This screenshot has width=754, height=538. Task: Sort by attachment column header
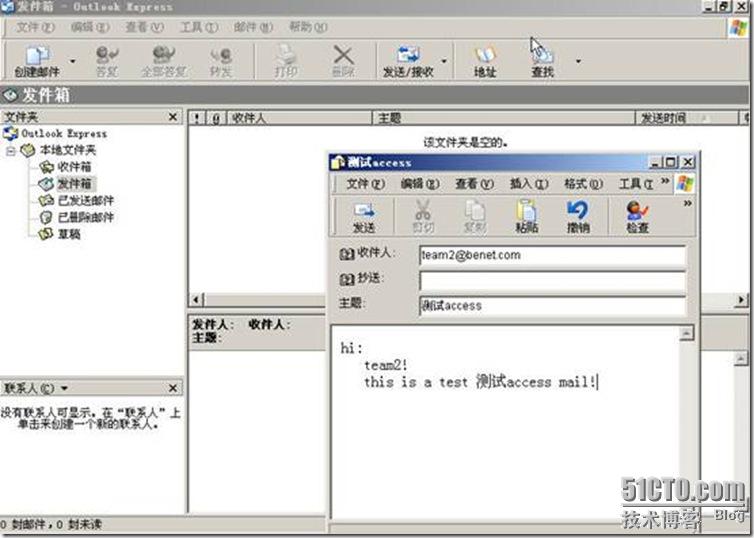click(x=216, y=118)
